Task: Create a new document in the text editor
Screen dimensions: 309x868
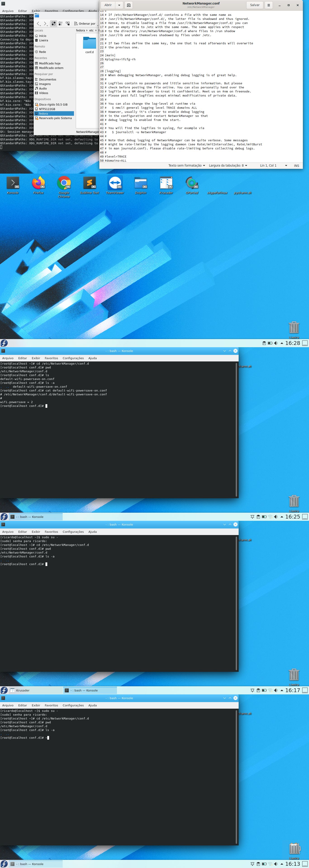Action: (128, 5)
